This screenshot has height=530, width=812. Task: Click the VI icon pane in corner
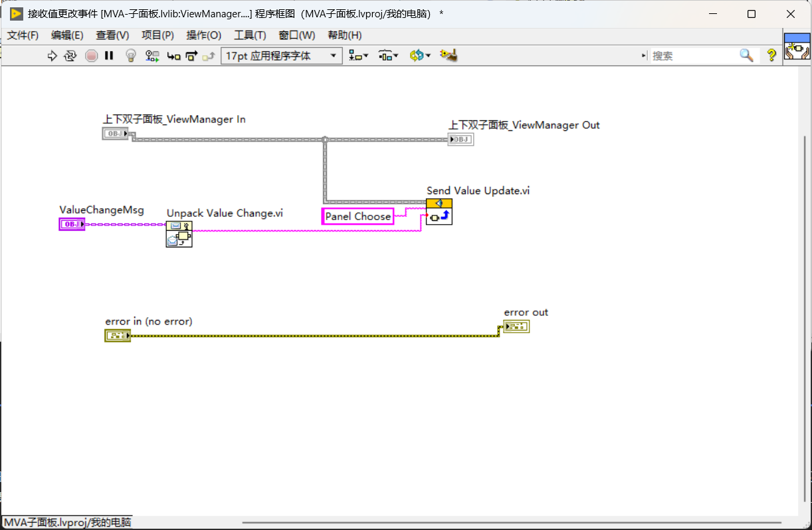[797, 47]
